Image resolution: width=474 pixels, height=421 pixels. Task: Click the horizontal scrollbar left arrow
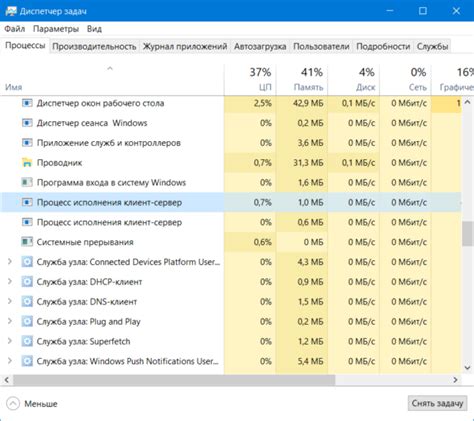coord(6,380)
